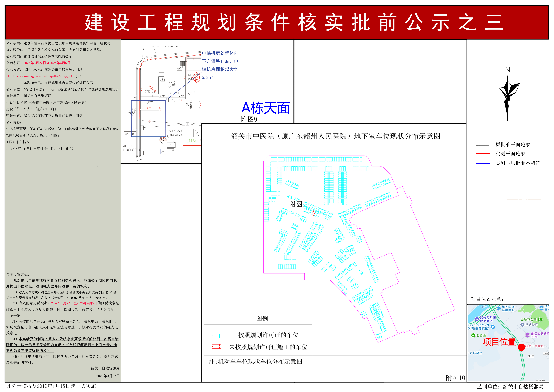
Task: Click the 曲仁园 market basket icon
Action: (x=528, y=335)
